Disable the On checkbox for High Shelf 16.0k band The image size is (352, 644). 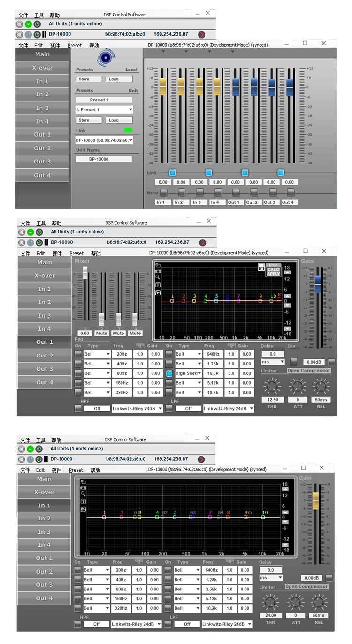tap(169, 373)
